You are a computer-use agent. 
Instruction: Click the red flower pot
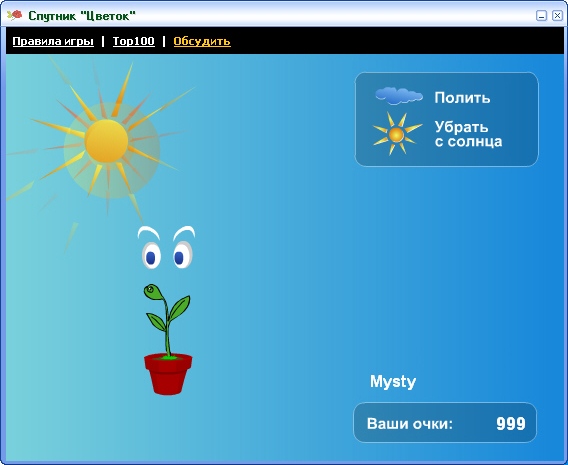[168, 374]
